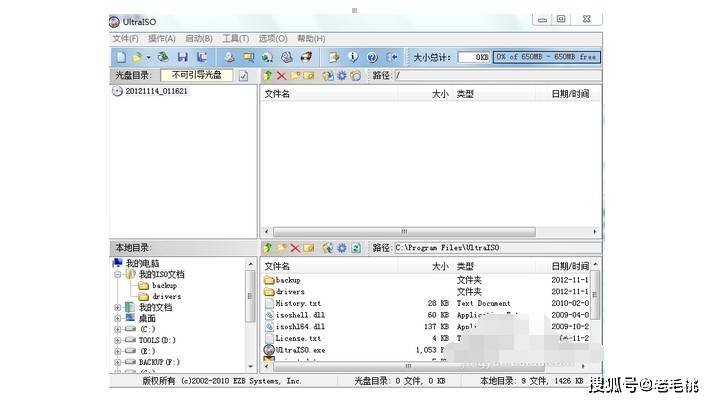
Task: Click the Make CD/DVD Image toolbar icon
Action: (x=229, y=57)
